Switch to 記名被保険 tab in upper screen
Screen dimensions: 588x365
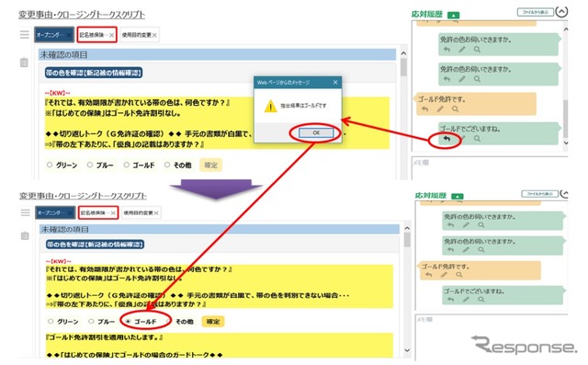pos(96,35)
